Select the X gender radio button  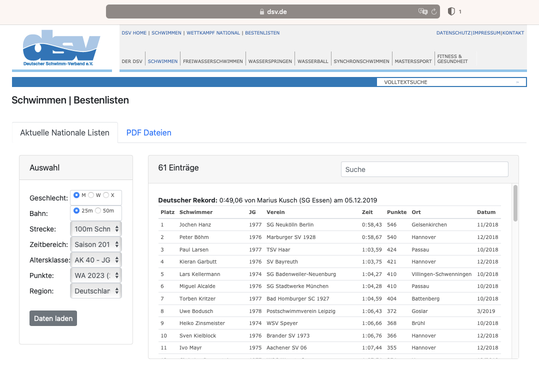106,195
